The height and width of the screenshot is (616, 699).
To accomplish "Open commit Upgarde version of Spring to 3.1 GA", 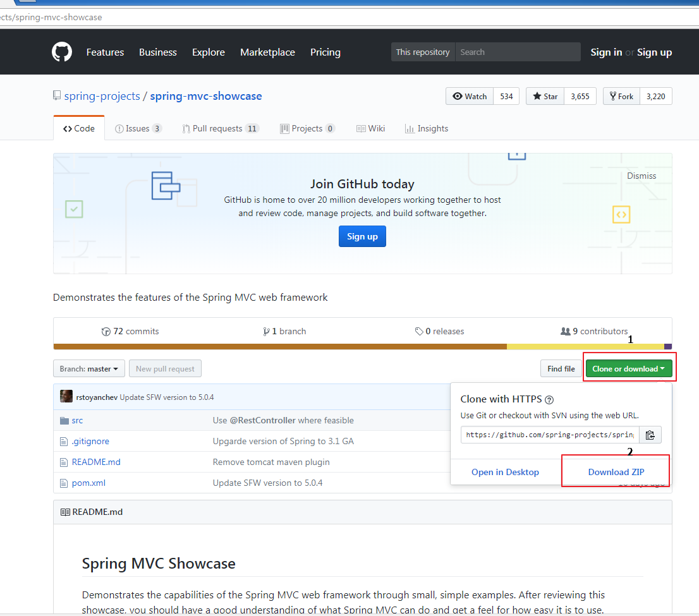I will (283, 441).
